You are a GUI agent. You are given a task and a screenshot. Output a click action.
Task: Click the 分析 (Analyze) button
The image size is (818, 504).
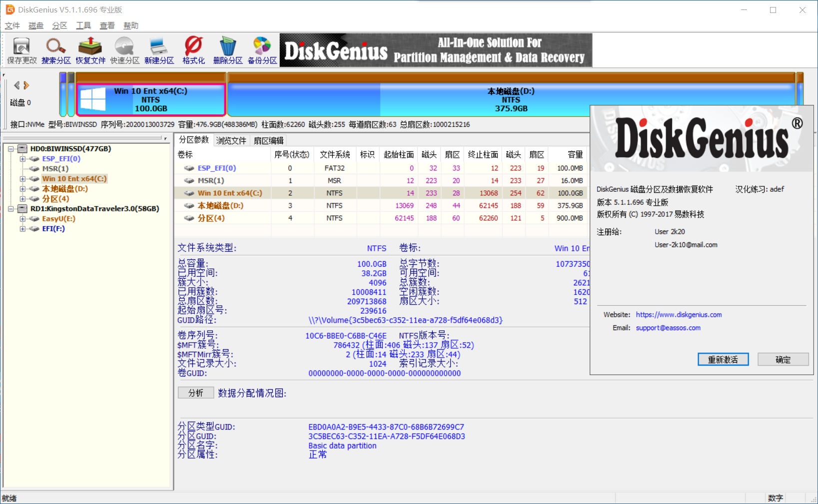(196, 393)
